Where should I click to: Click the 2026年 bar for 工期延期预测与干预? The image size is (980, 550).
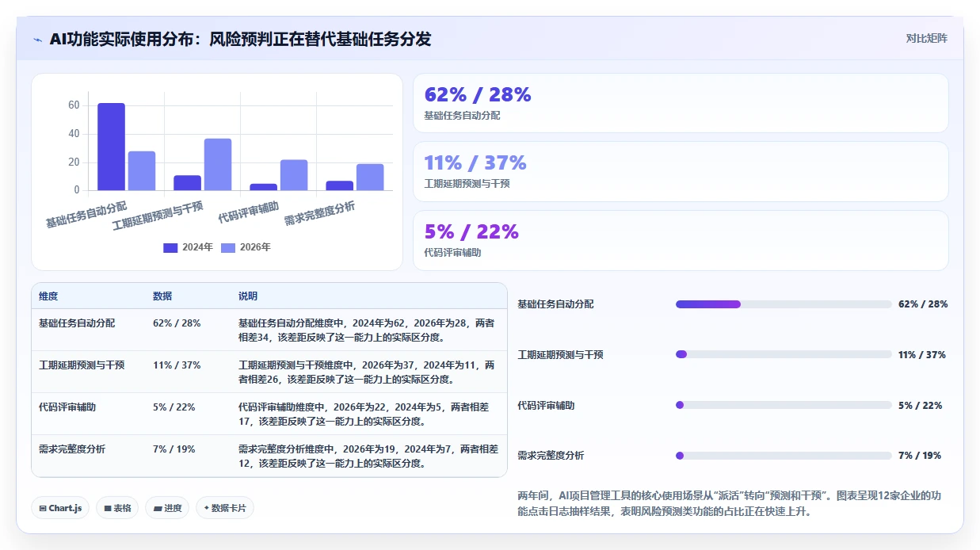point(218,164)
